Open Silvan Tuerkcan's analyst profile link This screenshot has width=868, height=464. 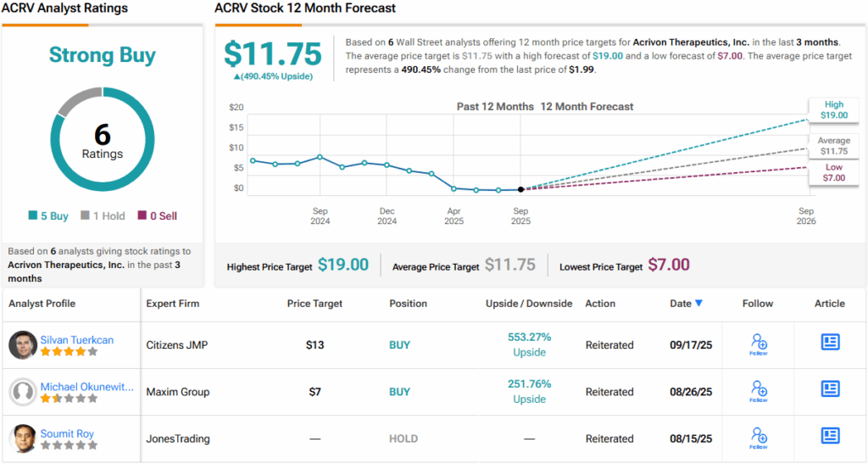pyautogui.click(x=77, y=339)
